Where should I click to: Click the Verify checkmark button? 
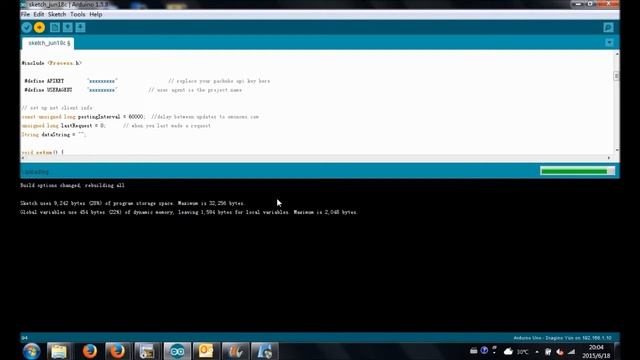click(x=27, y=27)
